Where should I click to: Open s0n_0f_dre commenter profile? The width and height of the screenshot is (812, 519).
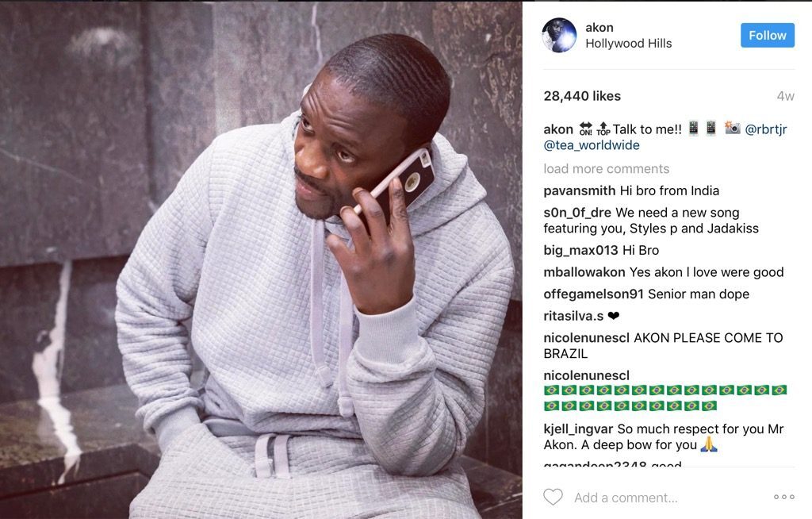click(x=577, y=213)
